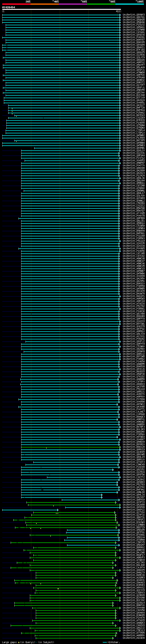Click hit label UniRef100_Q93XJ6
The image size is (146, 644).
(133, 369)
